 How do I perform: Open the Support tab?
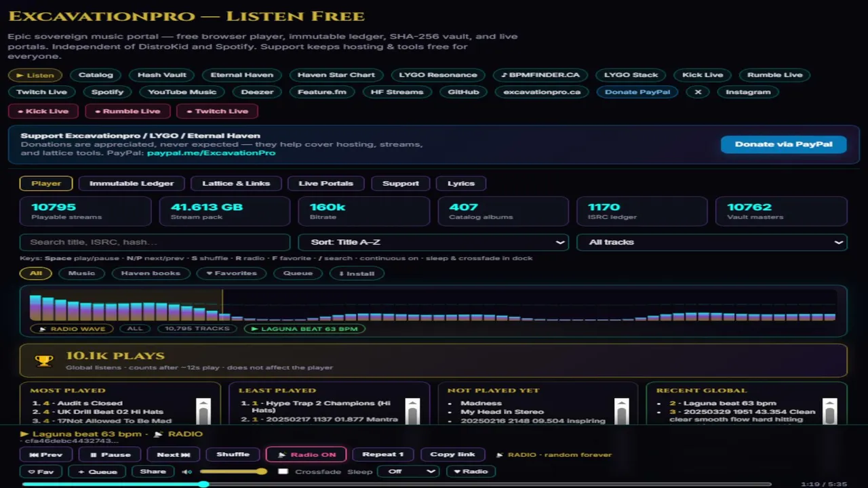coord(401,183)
